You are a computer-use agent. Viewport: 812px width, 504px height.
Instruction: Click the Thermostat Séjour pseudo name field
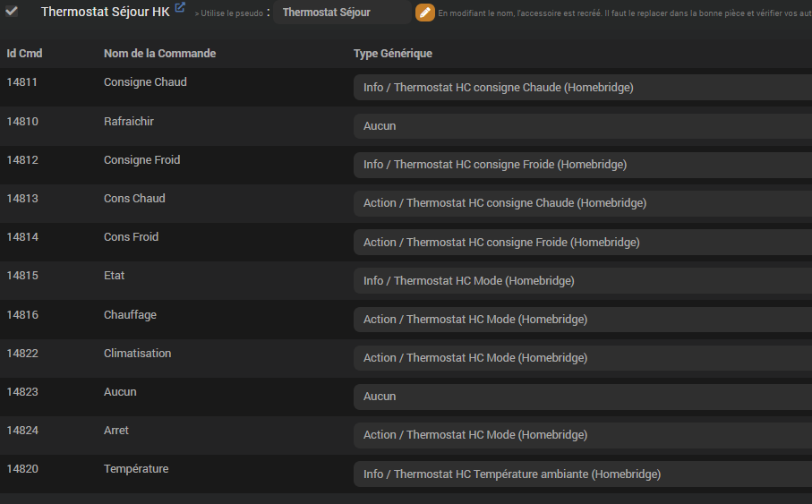point(340,13)
